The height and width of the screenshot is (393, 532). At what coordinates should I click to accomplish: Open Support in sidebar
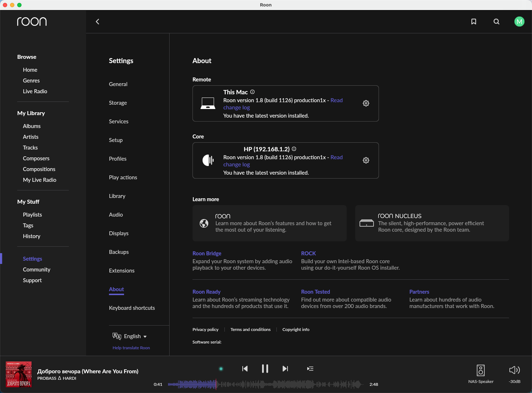pos(32,280)
